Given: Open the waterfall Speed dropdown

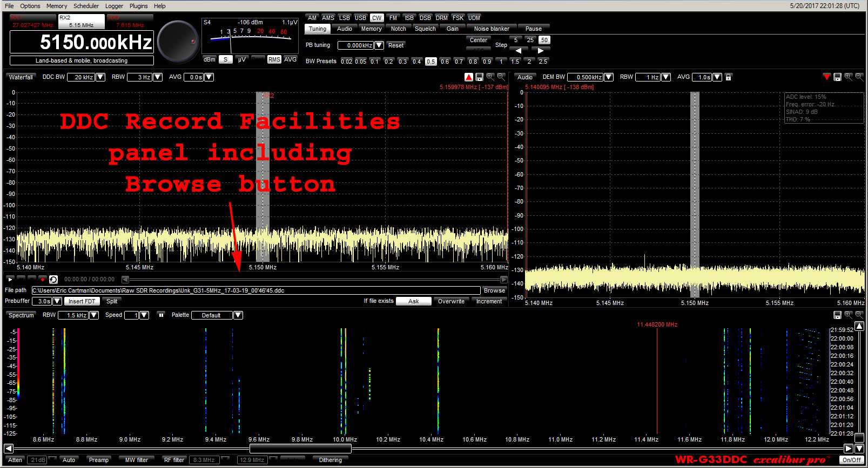Looking at the screenshot, I should tap(144, 315).
